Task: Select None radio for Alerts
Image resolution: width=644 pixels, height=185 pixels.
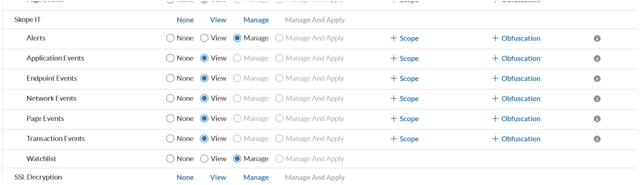Action: pyautogui.click(x=170, y=38)
